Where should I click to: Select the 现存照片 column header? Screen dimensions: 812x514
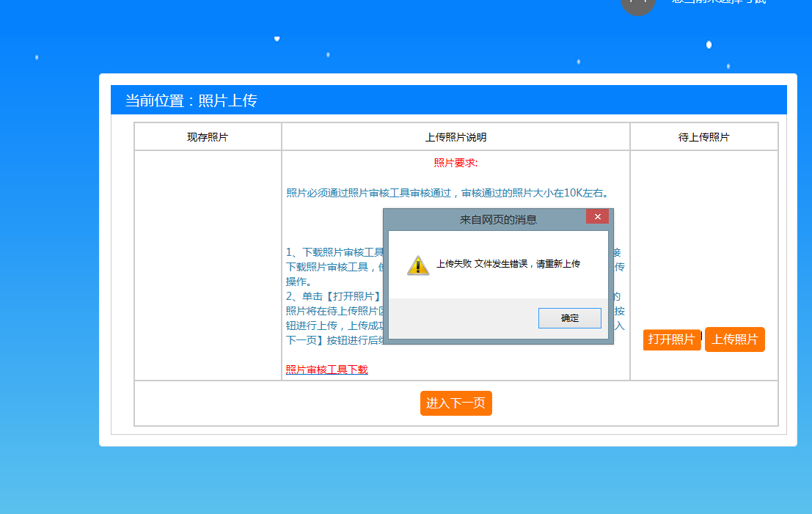pos(208,137)
